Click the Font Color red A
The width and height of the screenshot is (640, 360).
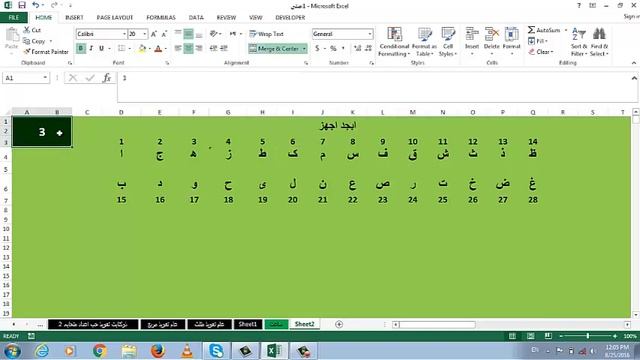158,49
